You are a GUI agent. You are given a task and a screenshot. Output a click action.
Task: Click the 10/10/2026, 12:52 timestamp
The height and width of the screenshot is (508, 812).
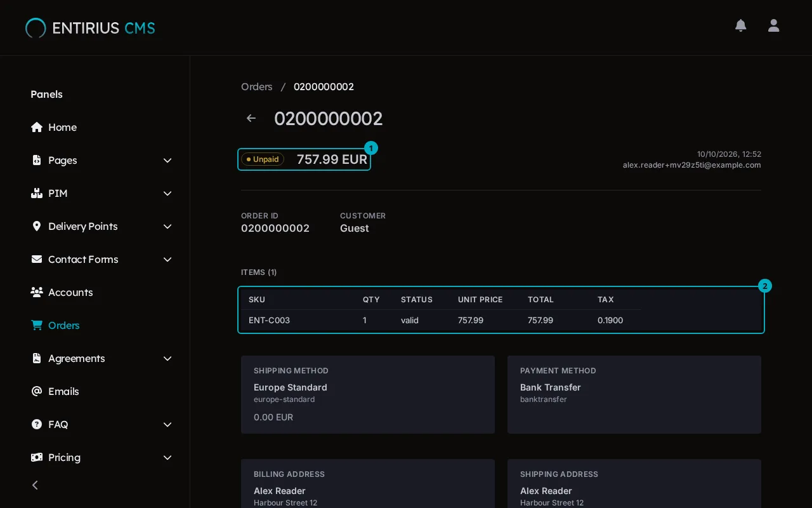pyautogui.click(x=729, y=154)
